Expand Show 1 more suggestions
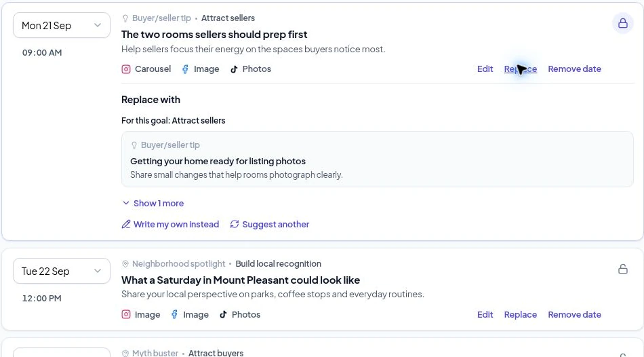The image size is (644, 357). [153, 203]
